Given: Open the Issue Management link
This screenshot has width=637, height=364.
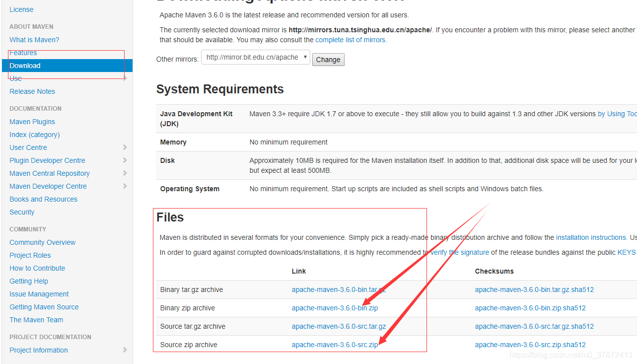Looking at the screenshot, I should click(x=39, y=294).
